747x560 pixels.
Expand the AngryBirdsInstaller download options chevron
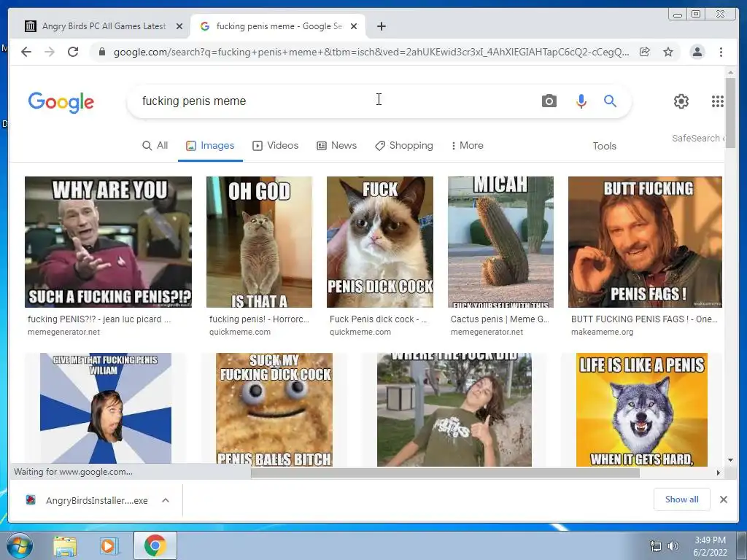click(166, 500)
